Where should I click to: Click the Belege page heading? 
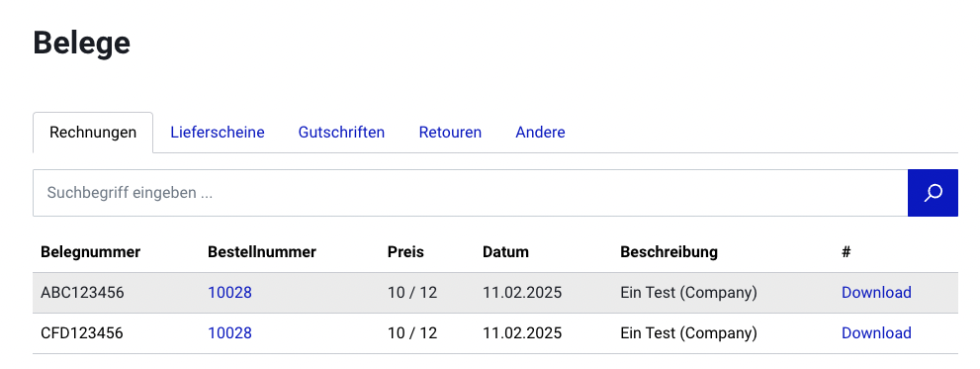point(82,44)
